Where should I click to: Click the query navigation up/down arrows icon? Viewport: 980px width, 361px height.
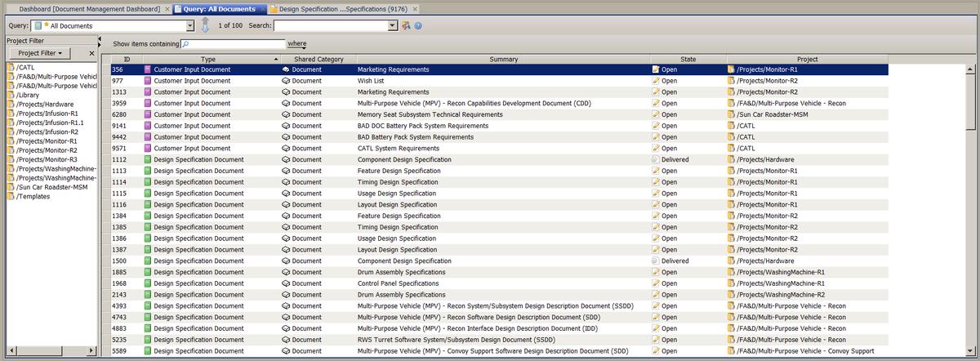[206, 25]
